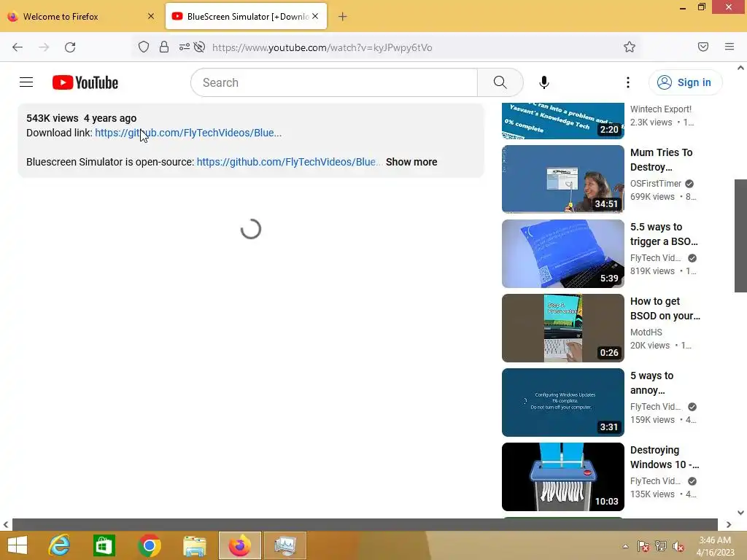The width and height of the screenshot is (747, 560).
Task: Open Windows Start button
Action: [18, 545]
